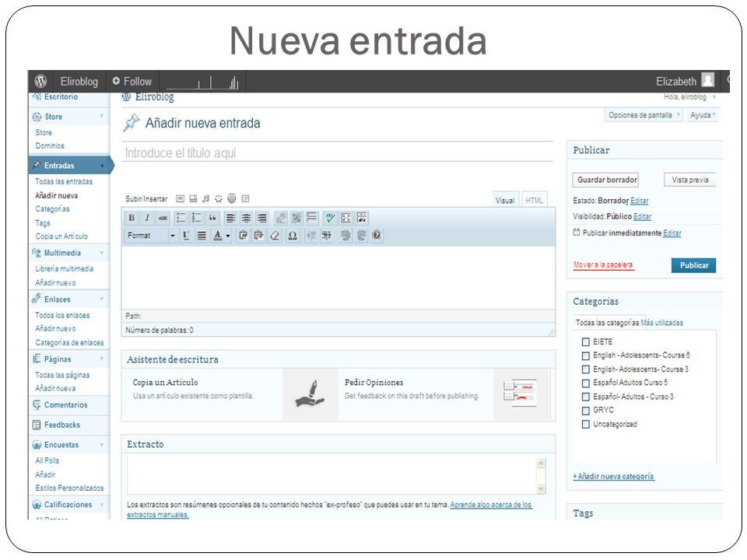Show the Más utilizadas categories tab
The height and width of the screenshot is (560, 747).
(x=661, y=323)
